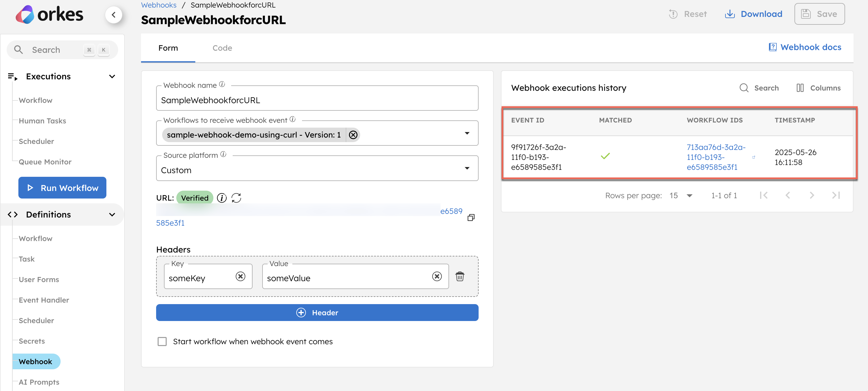Click the URL info icon next to Verified
868x391 pixels.
click(222, 198)
